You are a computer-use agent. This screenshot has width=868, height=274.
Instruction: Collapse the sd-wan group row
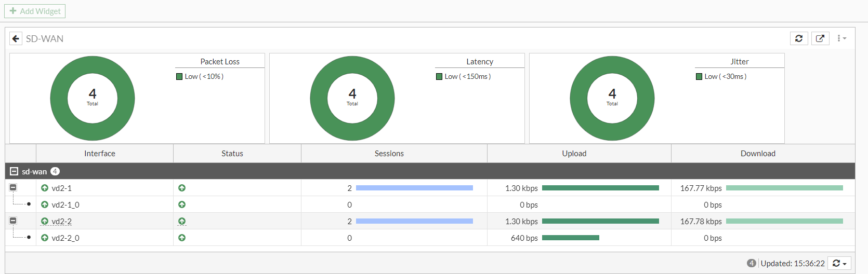14,171
